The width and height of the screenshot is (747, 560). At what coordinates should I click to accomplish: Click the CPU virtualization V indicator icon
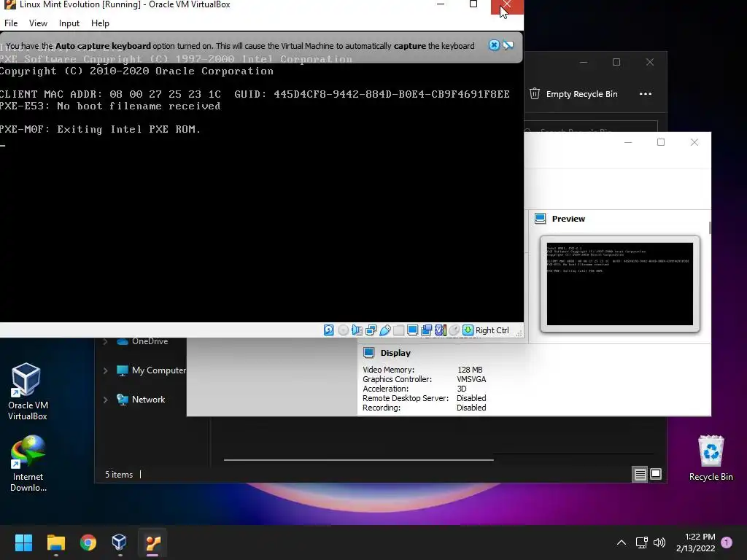click(441, 330)
